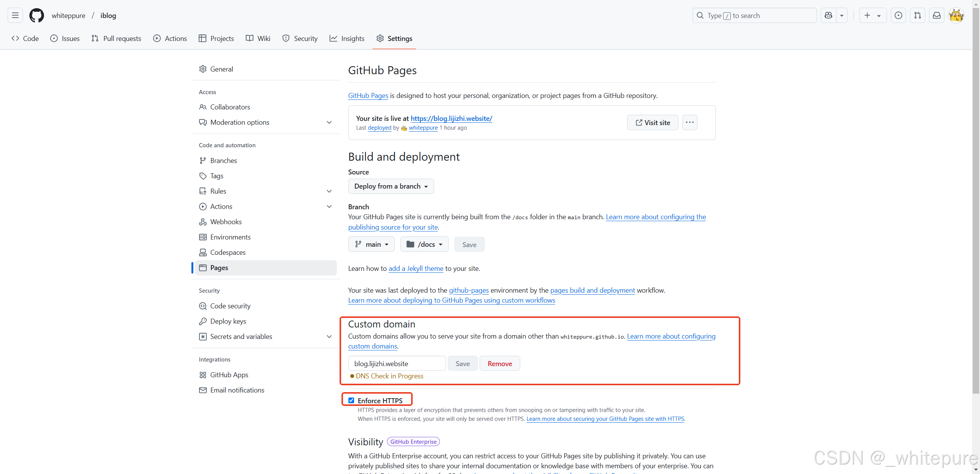Click the user avatar profile picture

point(956,15)
